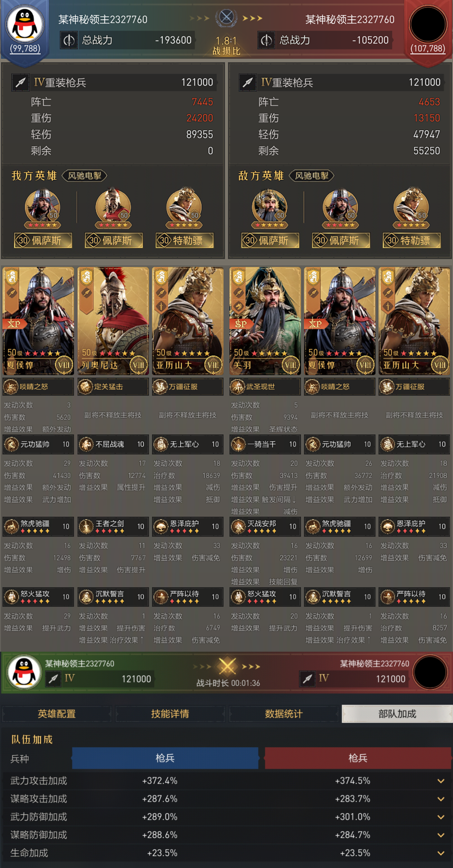Switch to the 技能详情 tab
This screenshot has width=453, height=868.
170,714
